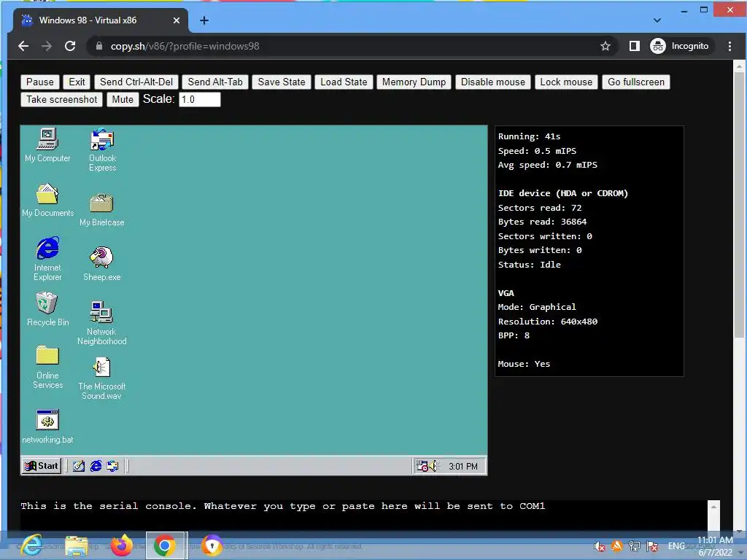This screenshot has width=747, height=560.
Task: Pause the emulator
Action: [40, 82]
